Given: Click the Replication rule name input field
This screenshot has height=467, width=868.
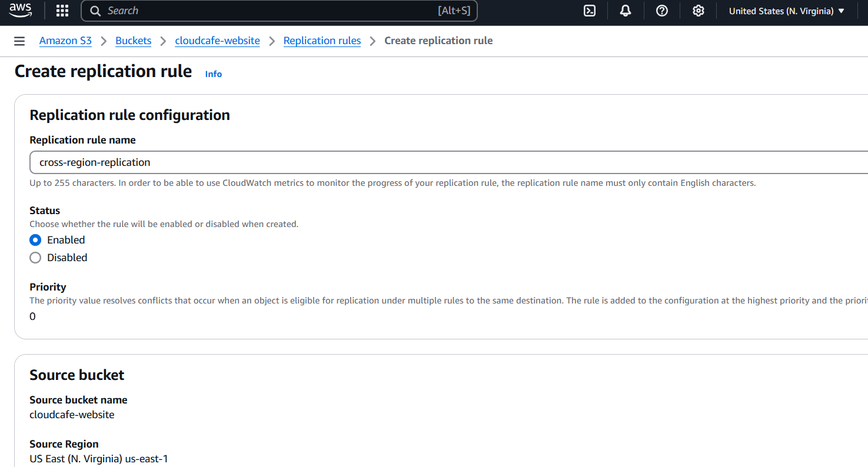Looking at the screenshot, I should tap(448, 162).
